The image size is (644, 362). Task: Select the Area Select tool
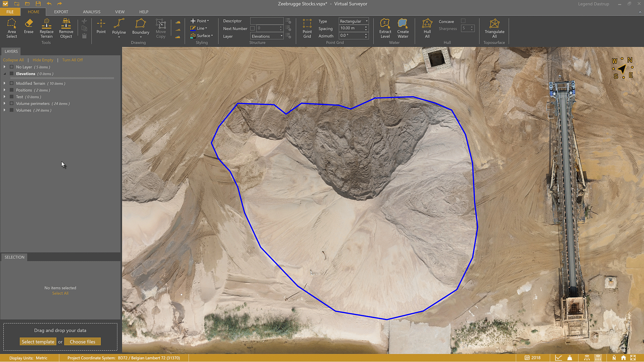(x=11, y=28)
